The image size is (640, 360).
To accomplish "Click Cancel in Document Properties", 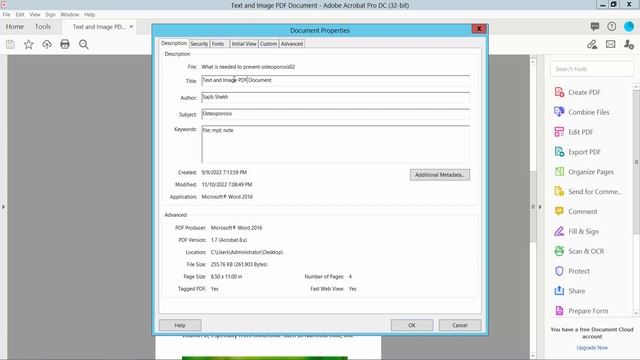I will pyautogui.click(x=460, y=325).
